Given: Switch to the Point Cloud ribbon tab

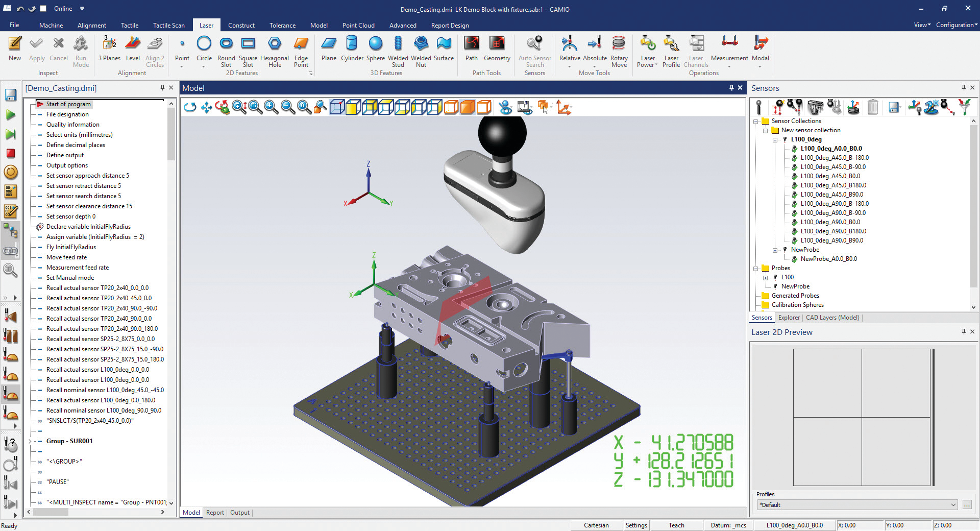Looking at the screenshot, I should tap(358, 25).
